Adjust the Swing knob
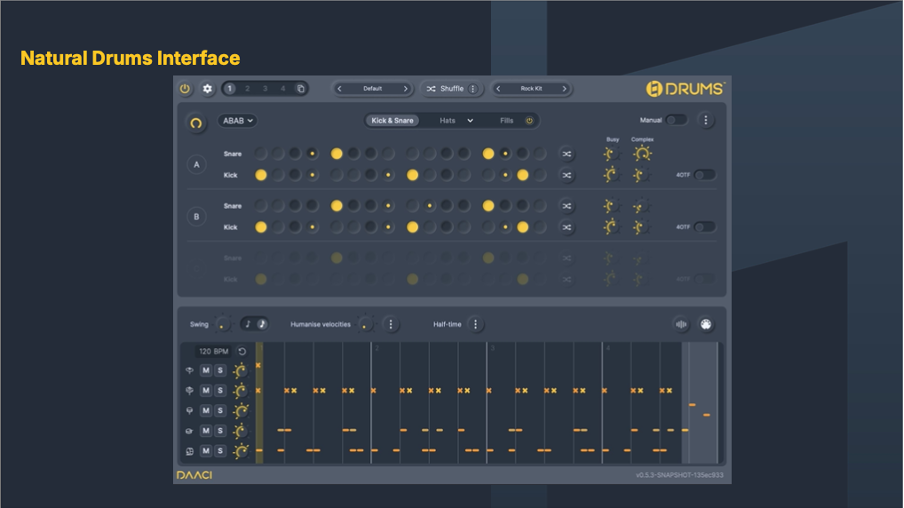Viewport: 904px width, 508px height. click(x=222, y=325)
